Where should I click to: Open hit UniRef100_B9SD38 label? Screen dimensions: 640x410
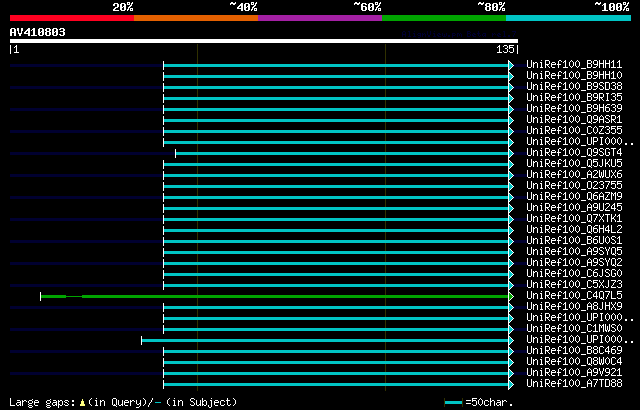(x=574, y=86)
